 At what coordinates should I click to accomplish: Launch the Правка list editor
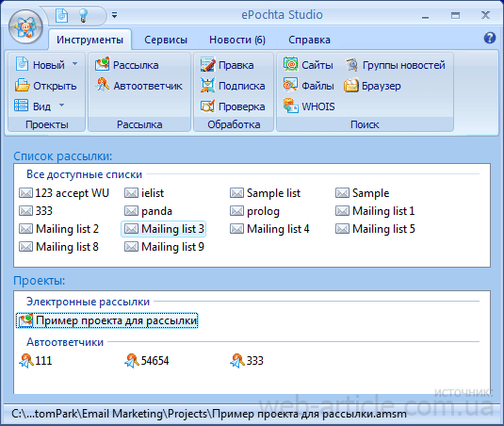point(227,65)
